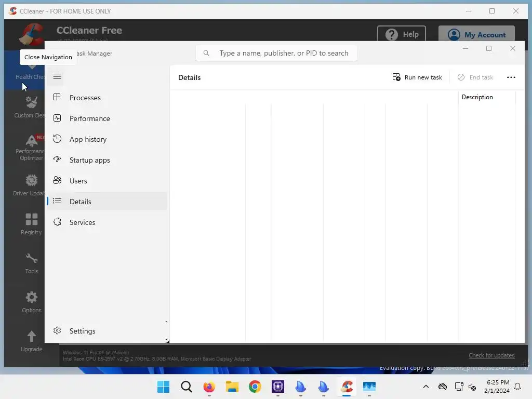Launch Firefox from taskbar
The image size is (532, 399).
point(209,387)
